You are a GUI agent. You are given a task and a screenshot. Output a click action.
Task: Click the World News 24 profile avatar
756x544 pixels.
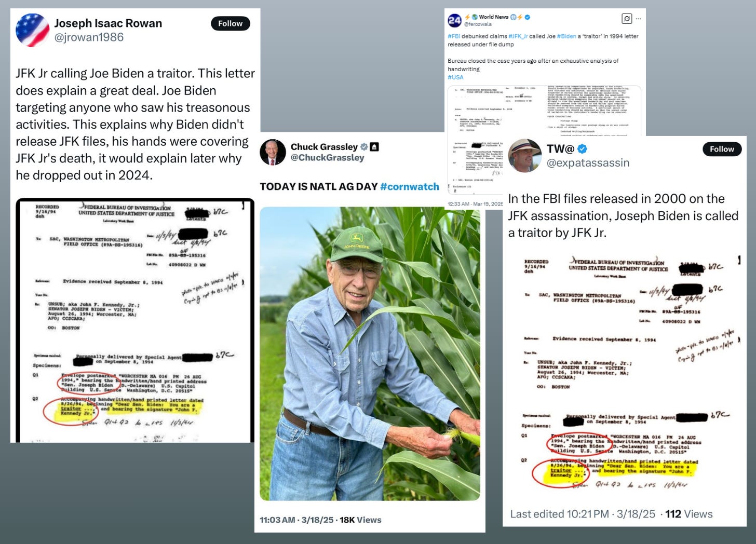coord(454,20)
